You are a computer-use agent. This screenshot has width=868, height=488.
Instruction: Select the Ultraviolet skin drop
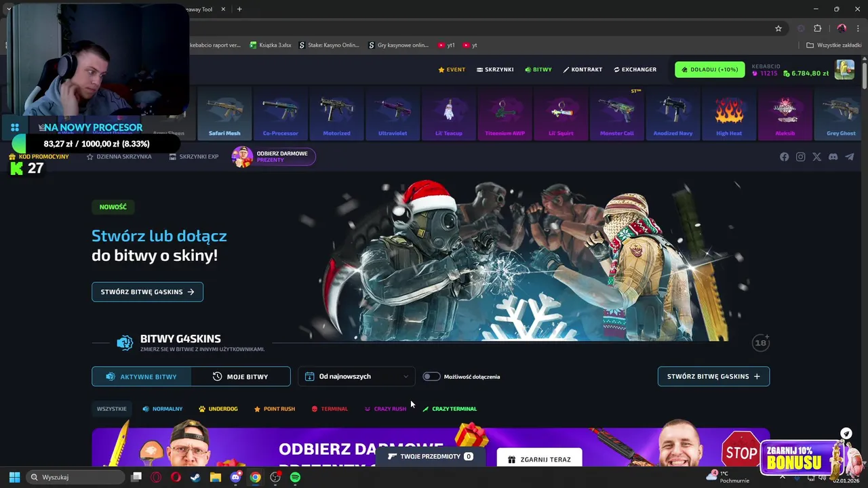click(393, 113)
